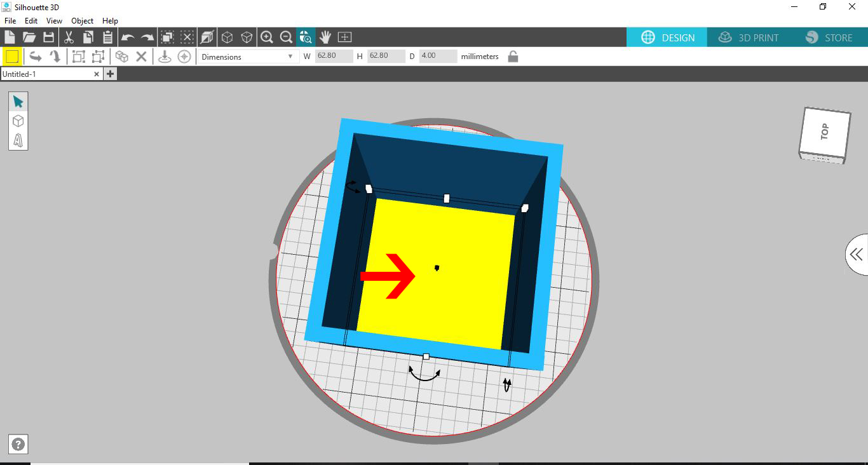
Task: Rotate the object with the downward curved arrow icon
Action: click(x=55, y=57)
